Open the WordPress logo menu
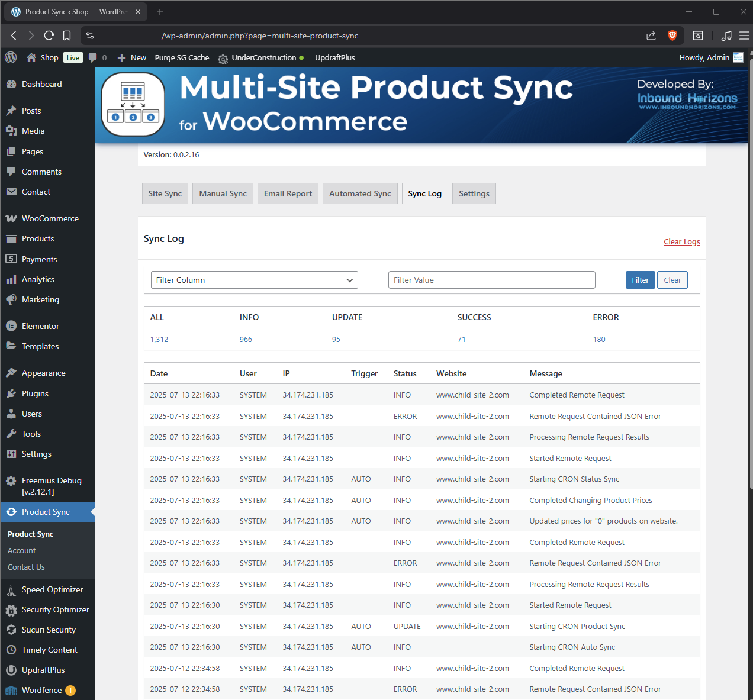Viewport: 753px width, 700px height. click(x=11, y=57)
